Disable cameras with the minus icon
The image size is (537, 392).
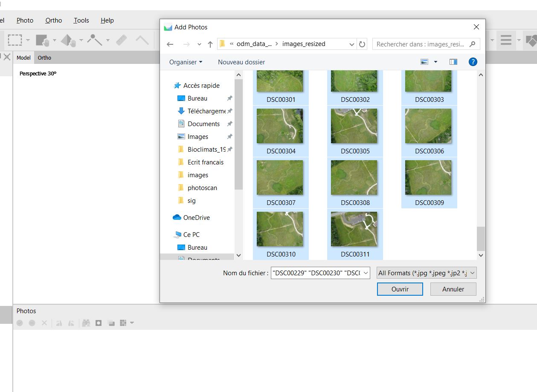[32, 323]
